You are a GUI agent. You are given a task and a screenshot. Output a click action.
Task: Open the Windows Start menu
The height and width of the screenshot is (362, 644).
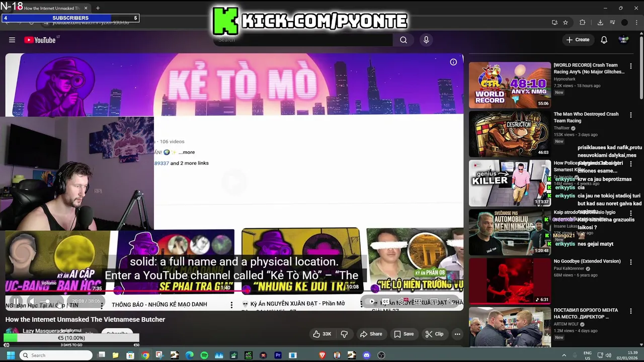point(10,355)
